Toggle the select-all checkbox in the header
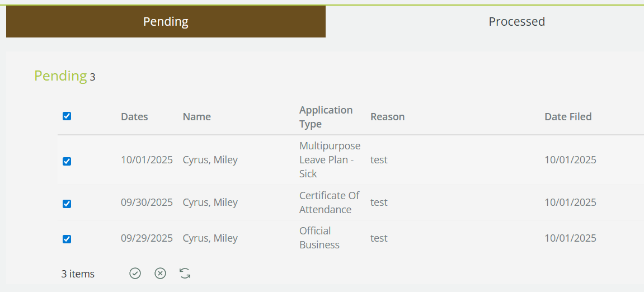The height and width of the screenshot is (292, 644). point(67,116)
